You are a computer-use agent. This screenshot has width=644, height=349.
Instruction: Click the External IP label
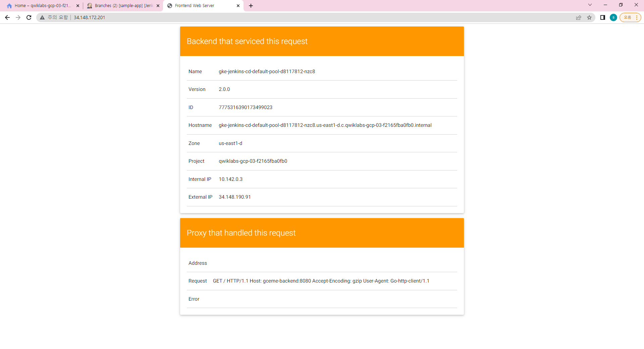[x=201, y=197]
